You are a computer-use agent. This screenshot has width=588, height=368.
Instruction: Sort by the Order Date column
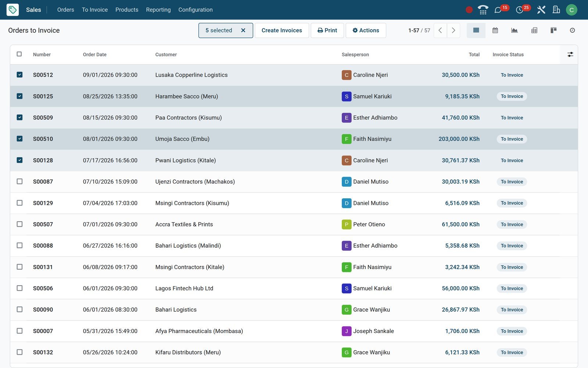(95, 54)
